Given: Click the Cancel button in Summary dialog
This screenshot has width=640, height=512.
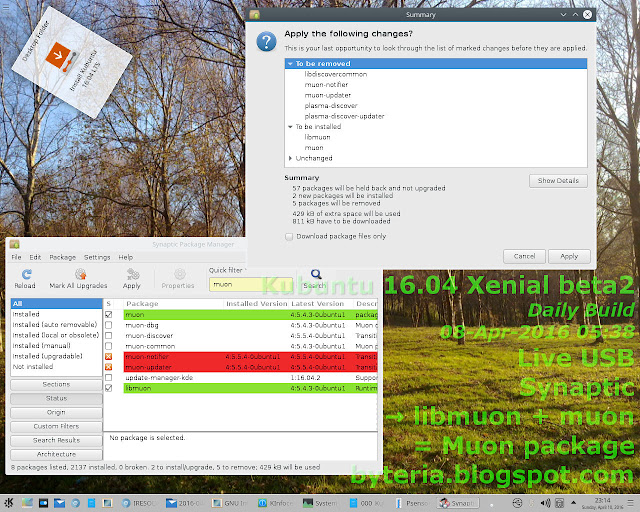Looking at the screenshot, I should coord(524,256).
